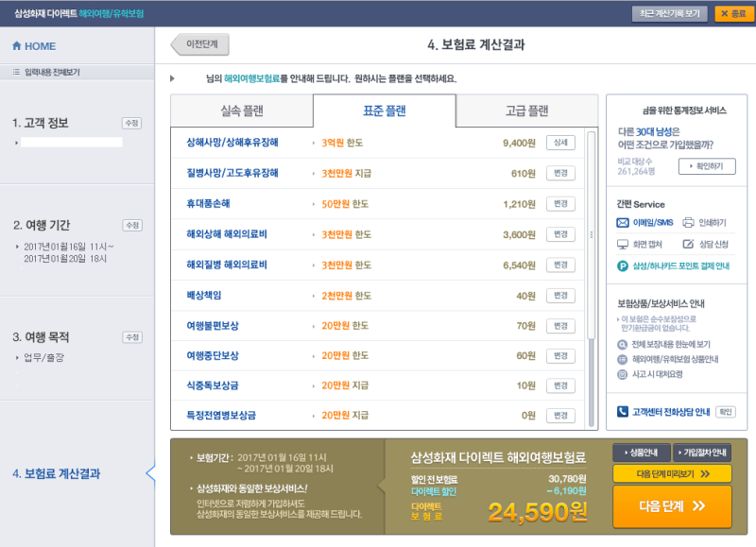
Task: Click the envelope icon for 이메일/SMS
Action: (623, 223)
